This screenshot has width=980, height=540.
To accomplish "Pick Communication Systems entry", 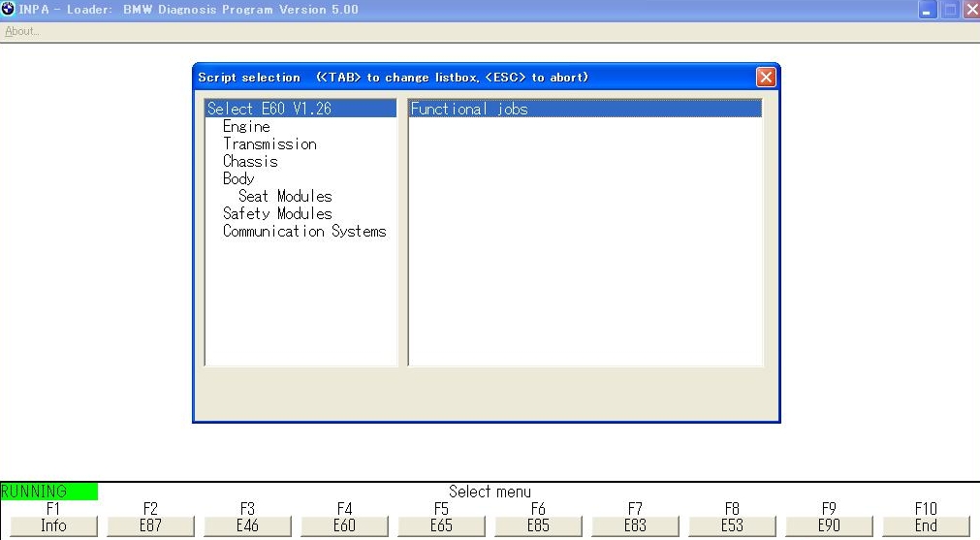I will tap(304, 232).
